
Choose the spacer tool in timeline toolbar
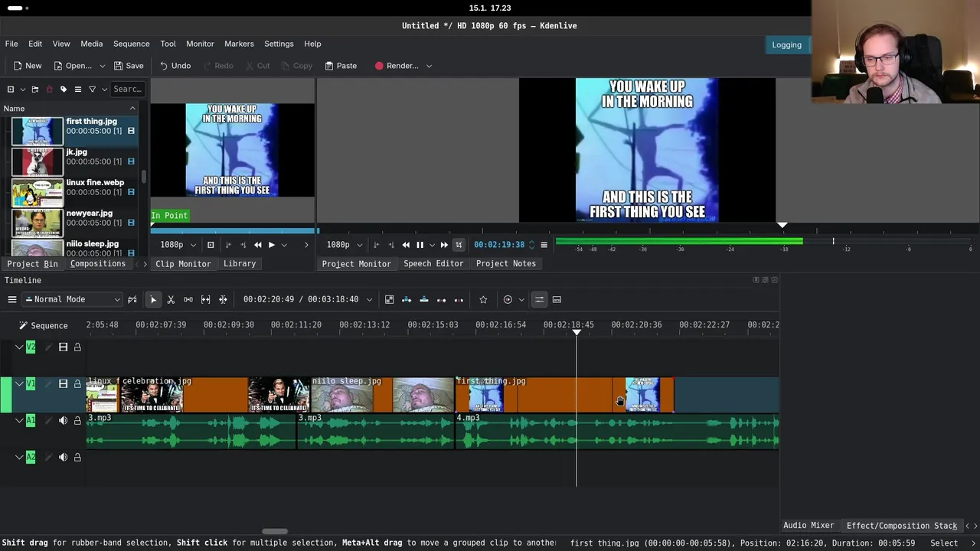[188, 299]
